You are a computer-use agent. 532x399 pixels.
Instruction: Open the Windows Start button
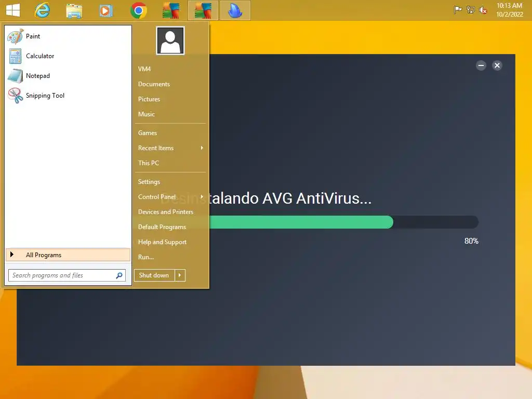tap(13, 10)
